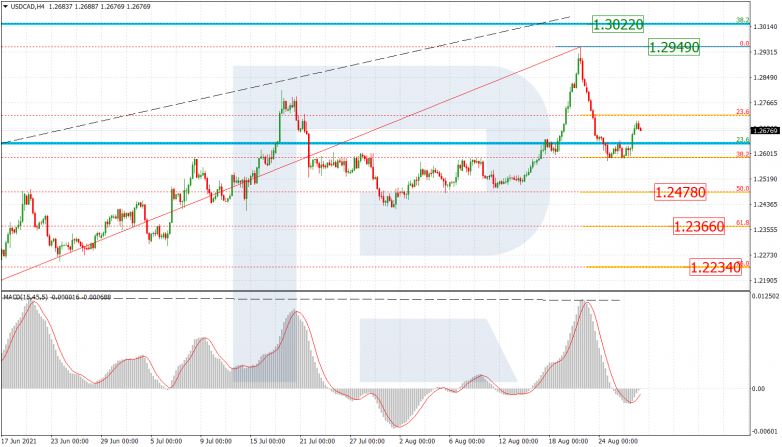Screen dimensions: 782x447
Task: Click the triangle arrow before USDCAD,H4
Action: coord(5,6)
